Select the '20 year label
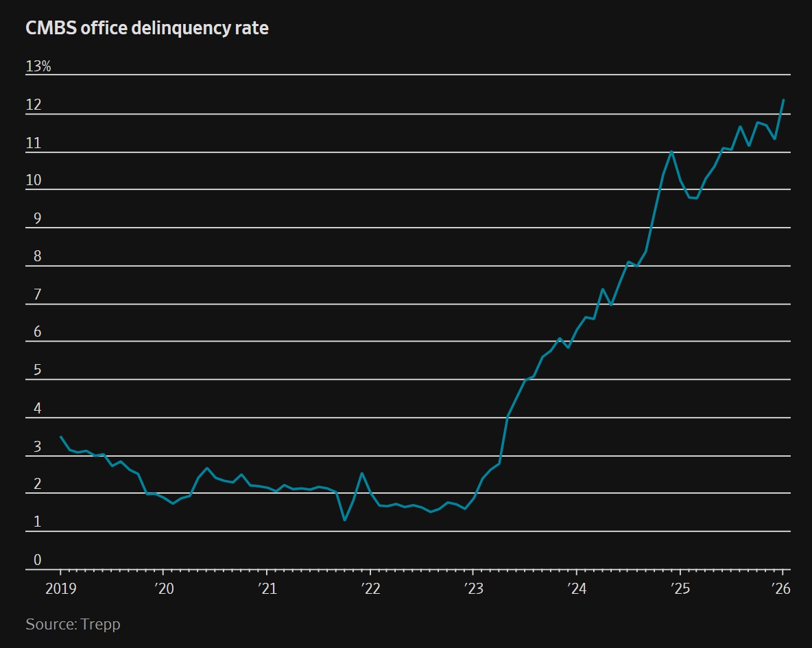 (163, 588)
